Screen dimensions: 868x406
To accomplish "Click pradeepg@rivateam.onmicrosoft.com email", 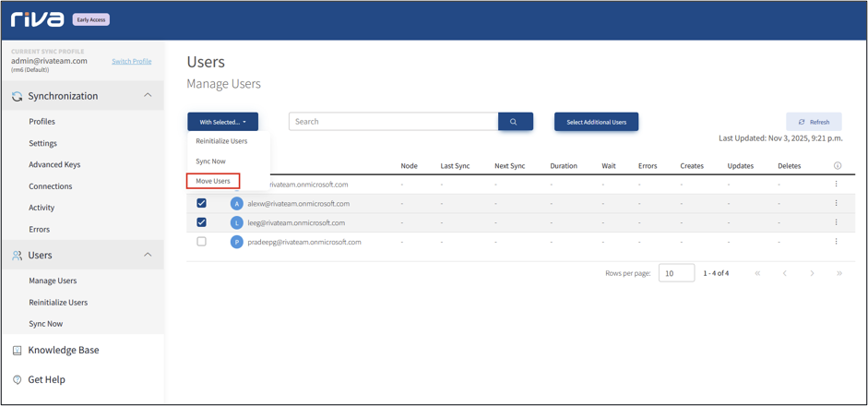I will pos(303,242).
